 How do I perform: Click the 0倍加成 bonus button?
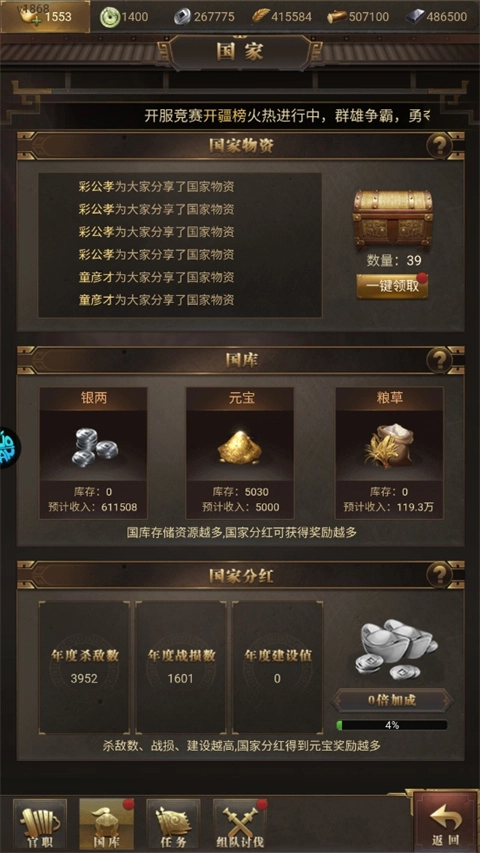point(392,700)
